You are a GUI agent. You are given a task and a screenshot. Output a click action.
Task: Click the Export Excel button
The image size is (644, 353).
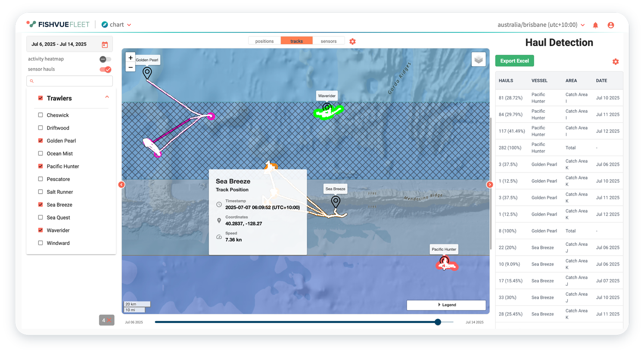[514, 61]
